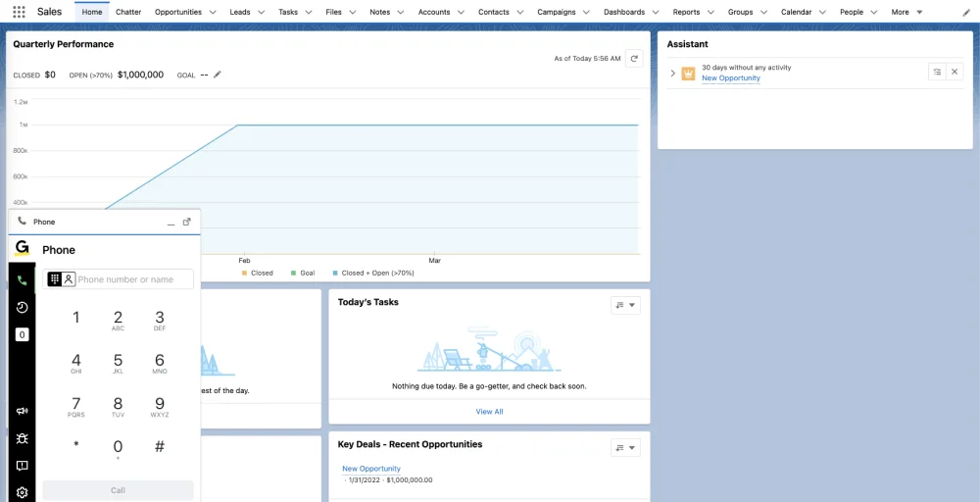Image resolution: width=980 pixels, height=502 pixels.
Task: Toggle the Goal legend item in chart
Action: coord(303,274)
